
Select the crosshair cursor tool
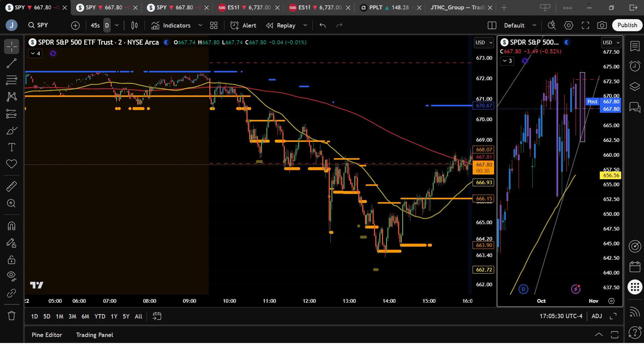pos(11,47)
